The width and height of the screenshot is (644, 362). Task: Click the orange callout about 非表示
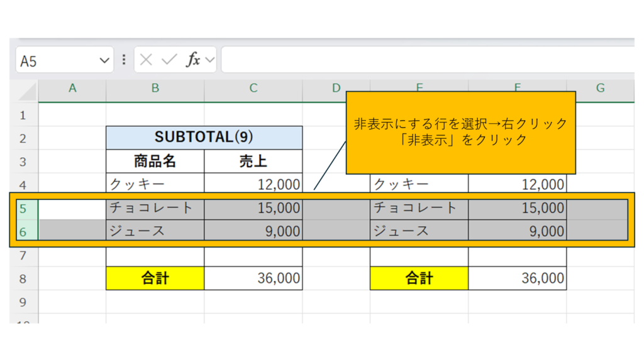(460, 132)
